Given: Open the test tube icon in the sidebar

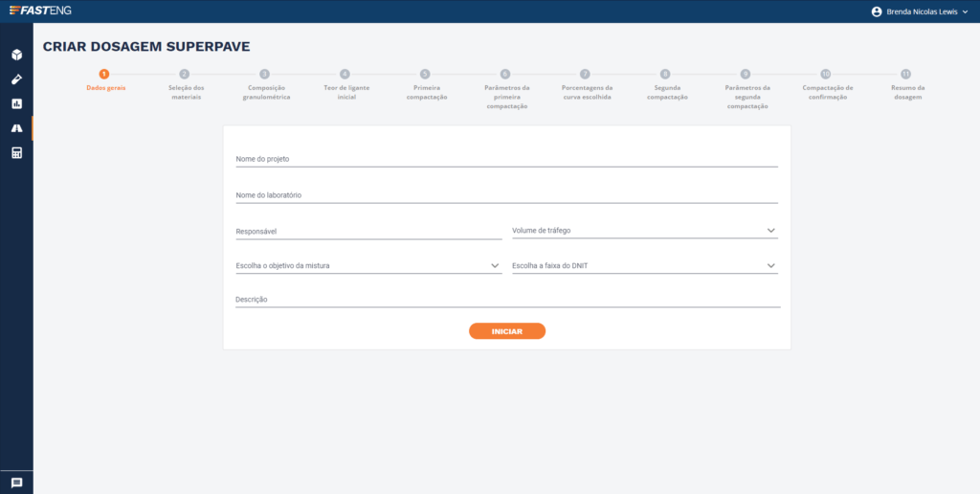Looking at the screenshot, I should (x=16, y=79).
